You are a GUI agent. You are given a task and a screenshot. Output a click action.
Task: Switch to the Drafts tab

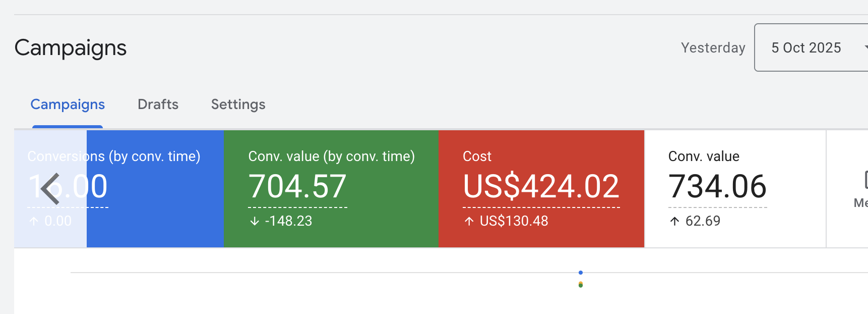[x=158, y=104]
